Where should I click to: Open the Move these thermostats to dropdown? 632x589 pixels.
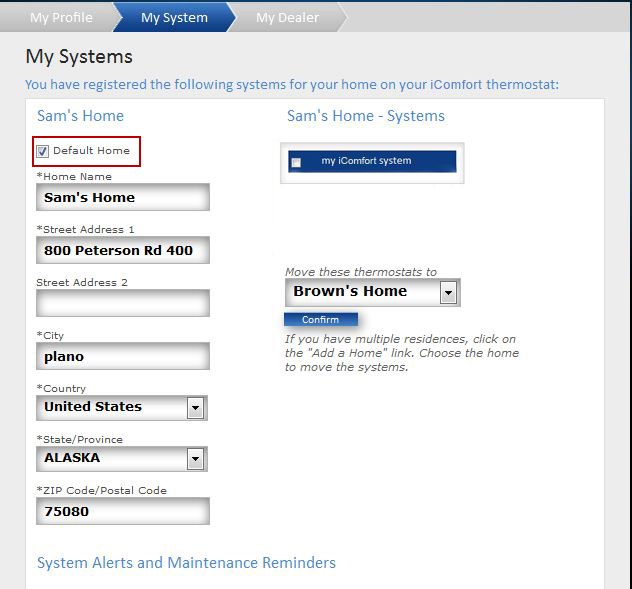[448, 292]
